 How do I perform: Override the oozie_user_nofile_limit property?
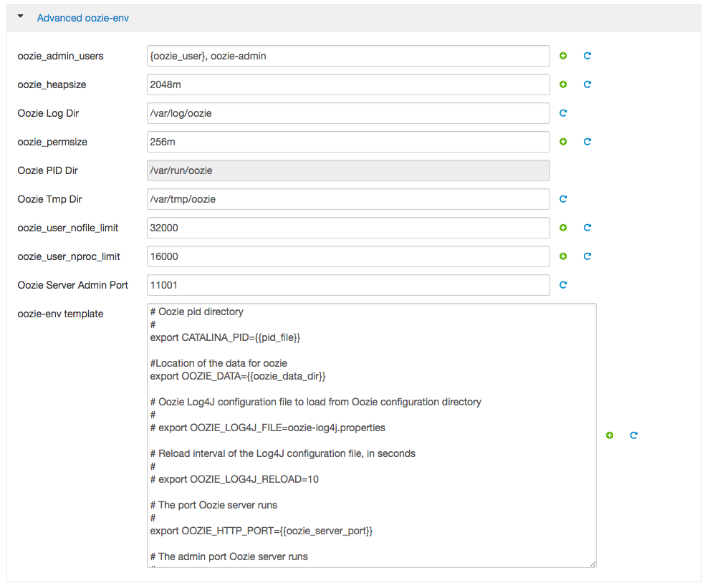563,228
